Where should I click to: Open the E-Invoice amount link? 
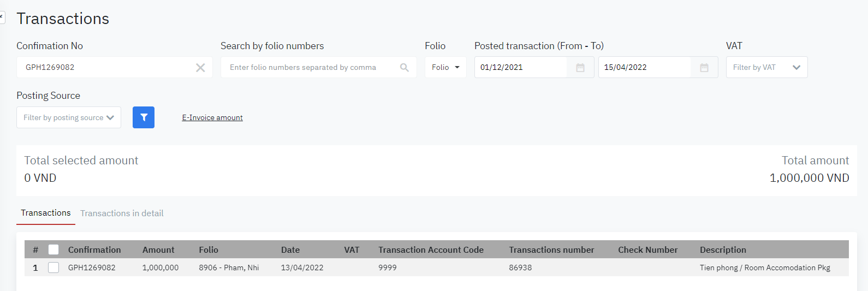point(212,117)
